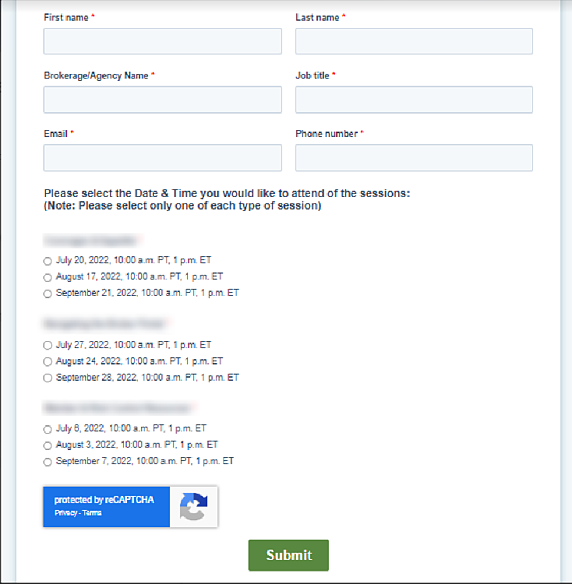Choose the August 24, 2022 session

[47, 362]
